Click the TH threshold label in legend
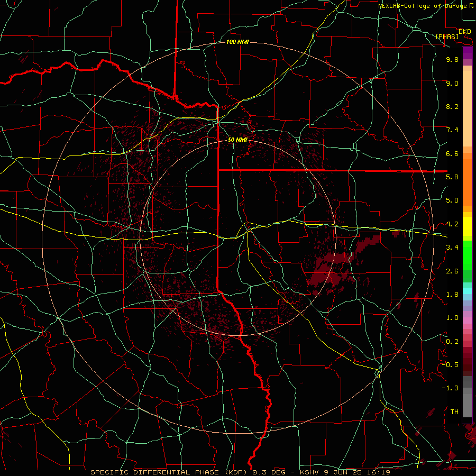 coord(454,412)
